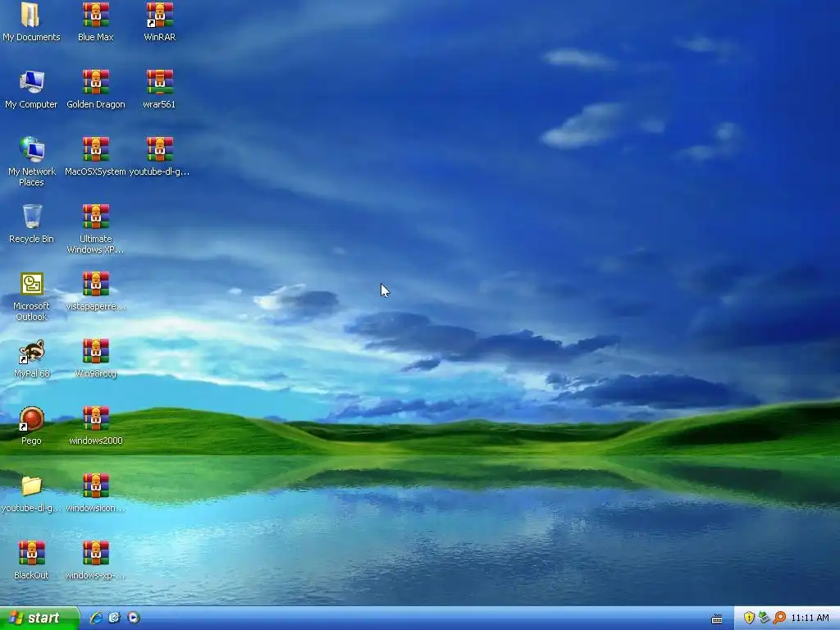Screen dimensions: 840x630
Task: Open the youtube-dl-g folder icon
Action: click(32, 486)
